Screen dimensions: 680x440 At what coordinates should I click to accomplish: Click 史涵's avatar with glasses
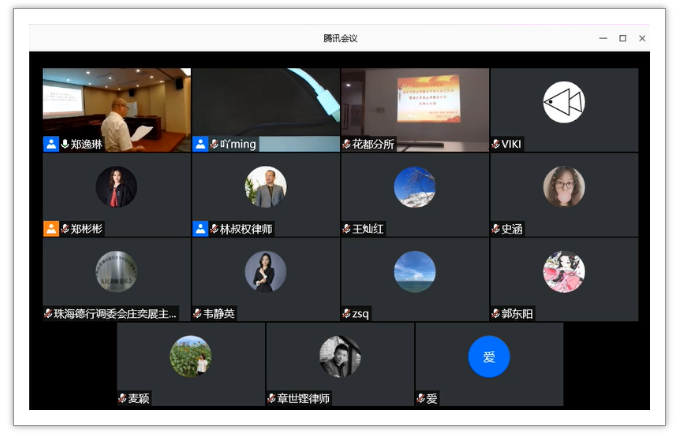pos(564,187)
